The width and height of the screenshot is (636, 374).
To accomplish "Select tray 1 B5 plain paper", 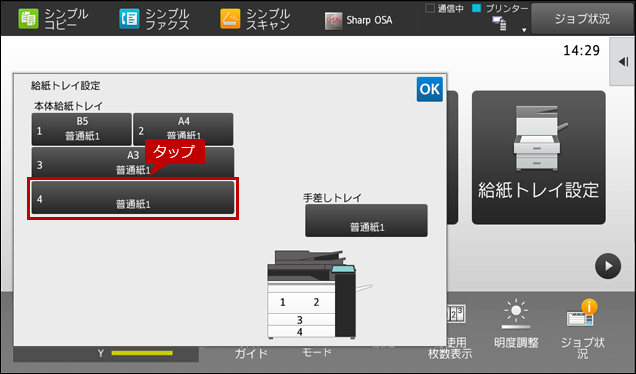I will pos(82,129).
